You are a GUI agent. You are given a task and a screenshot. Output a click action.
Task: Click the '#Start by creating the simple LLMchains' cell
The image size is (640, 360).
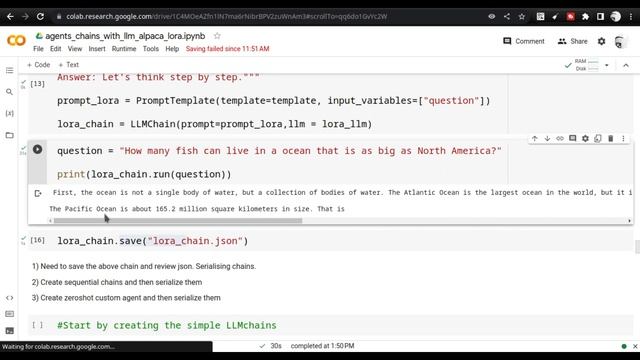coord(331,325)
